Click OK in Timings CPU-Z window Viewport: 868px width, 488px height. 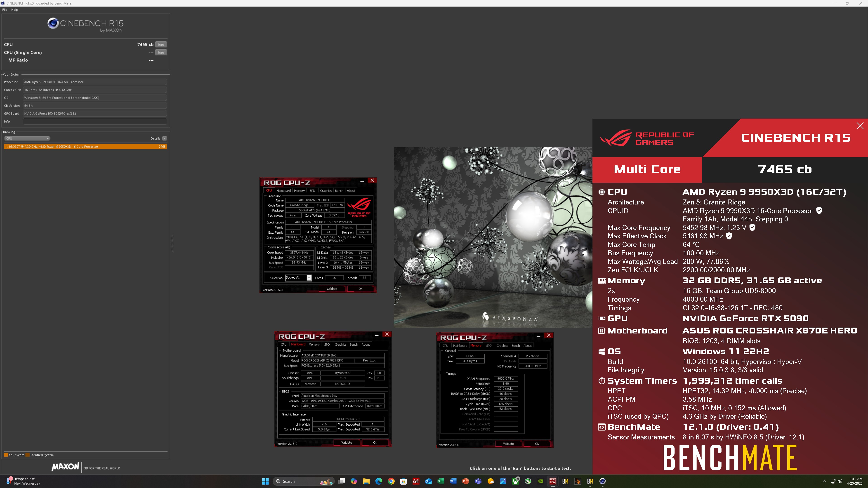(537, 444)
